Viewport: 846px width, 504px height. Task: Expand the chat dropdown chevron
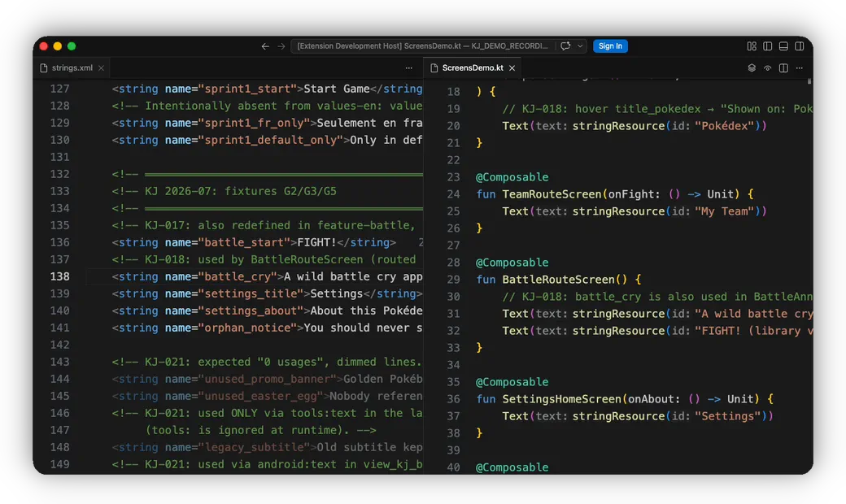580,46
